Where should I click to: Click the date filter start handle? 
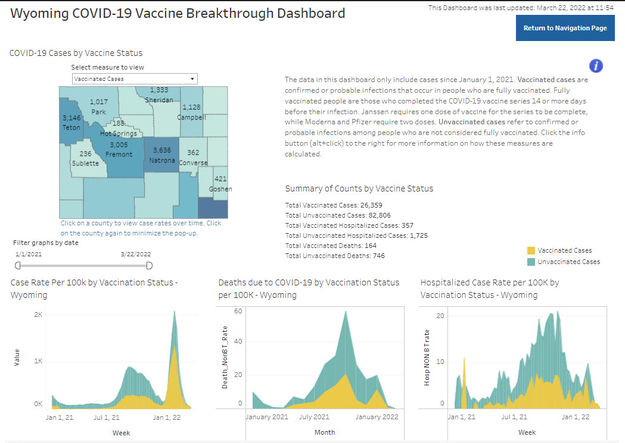pos(18,267)
